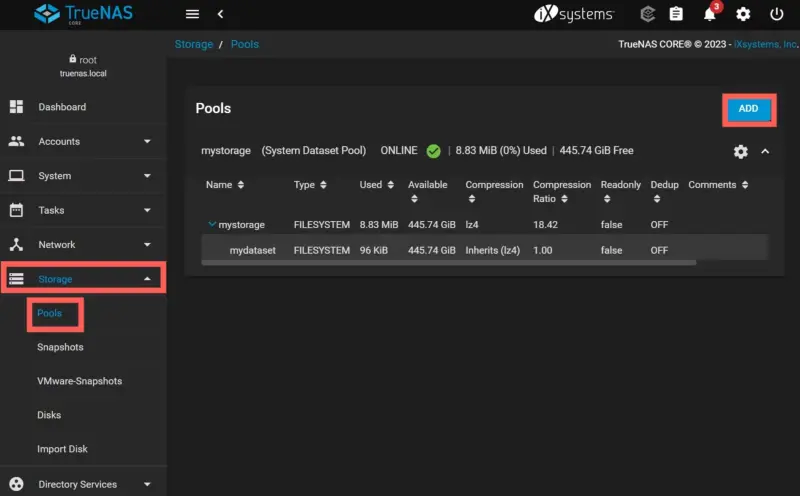This screenshot has height=496, width=800.
Task: Collapse the mystorage pool panel chevron
Action: click(765, 151)
